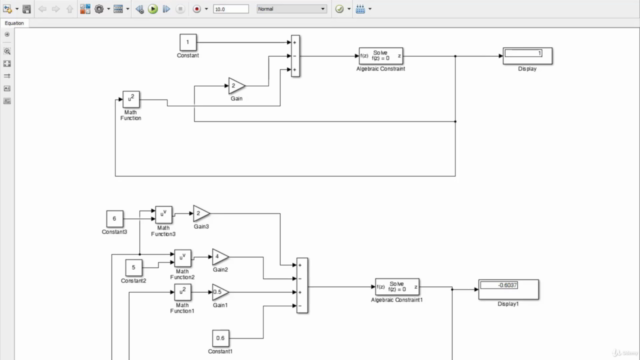
Task: Select the upper u² Math Function block
Action: coord(131,99)
